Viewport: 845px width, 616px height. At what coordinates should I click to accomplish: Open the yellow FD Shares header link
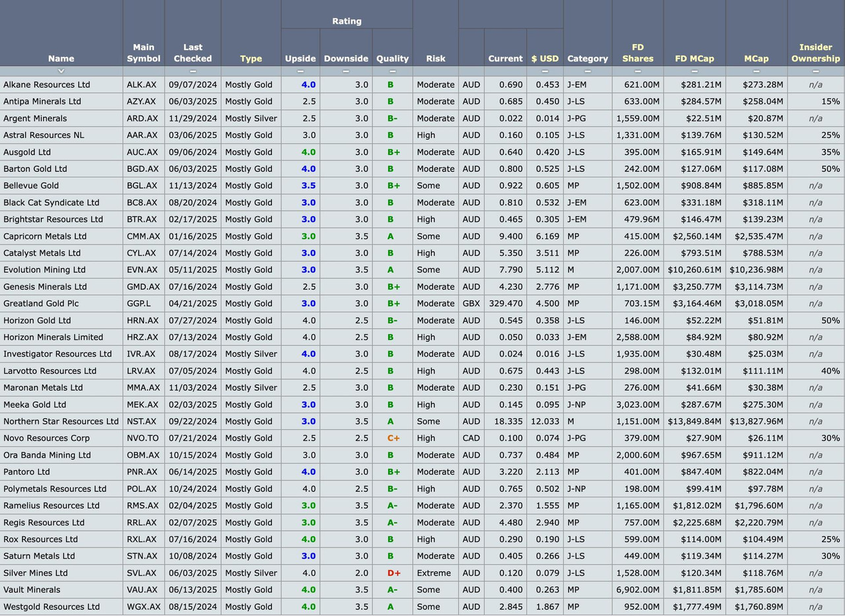click(x=638, y=53)
